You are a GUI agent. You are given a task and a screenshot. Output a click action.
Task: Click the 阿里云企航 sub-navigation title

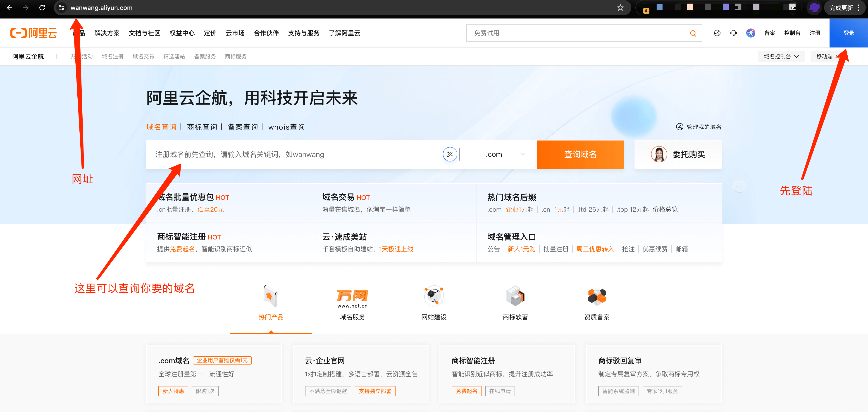pyautogui.click(x=28, y=57)
